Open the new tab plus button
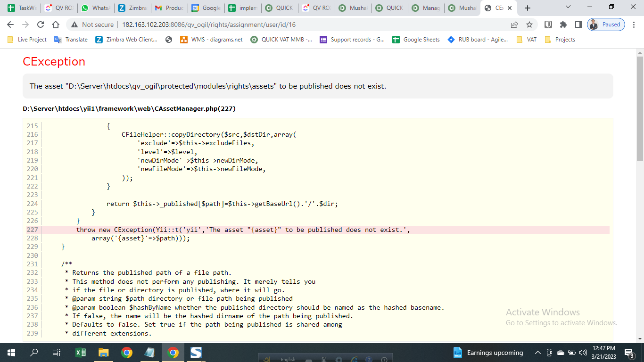Screen dimensions: 644x362 point(528,8)
